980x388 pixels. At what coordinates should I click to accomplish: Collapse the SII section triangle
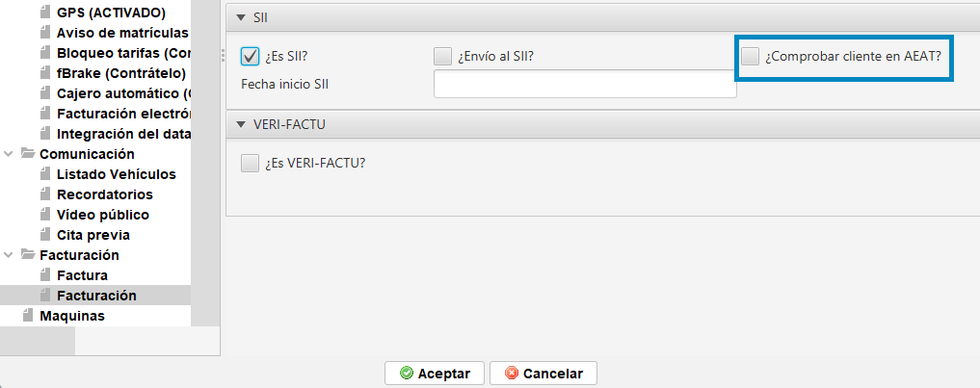point(241,18)
